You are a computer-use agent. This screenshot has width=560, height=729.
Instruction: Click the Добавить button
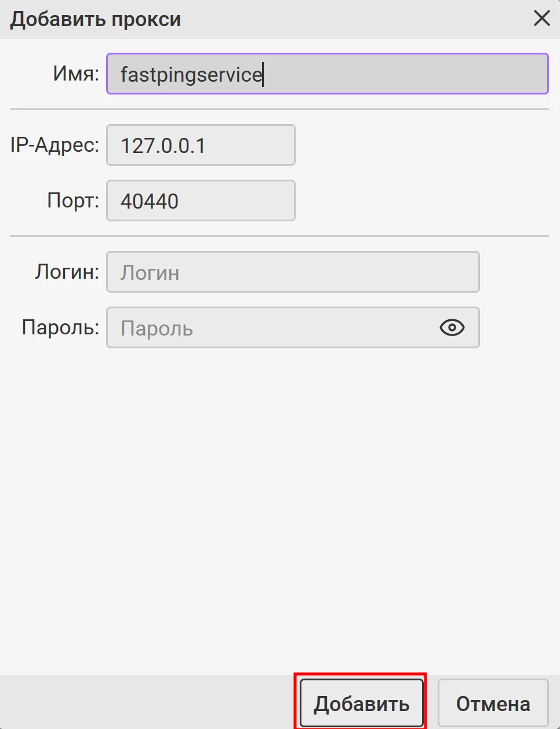361,704
